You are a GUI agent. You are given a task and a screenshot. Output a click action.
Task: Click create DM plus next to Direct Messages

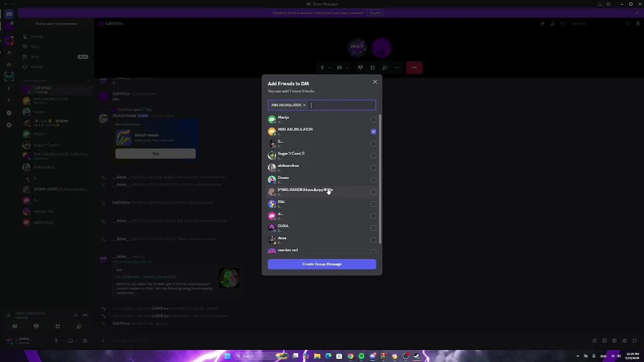point(88,80)
